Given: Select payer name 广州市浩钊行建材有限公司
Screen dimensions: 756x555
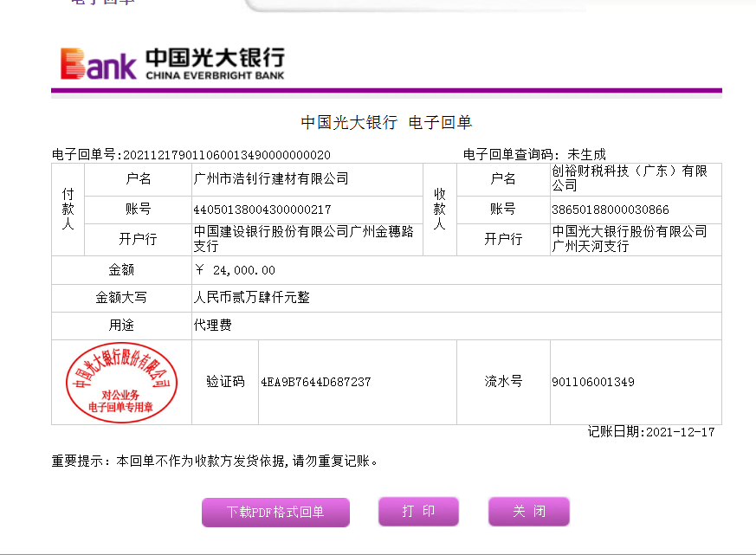Looking at the screenshot, I should click(271, 179).
